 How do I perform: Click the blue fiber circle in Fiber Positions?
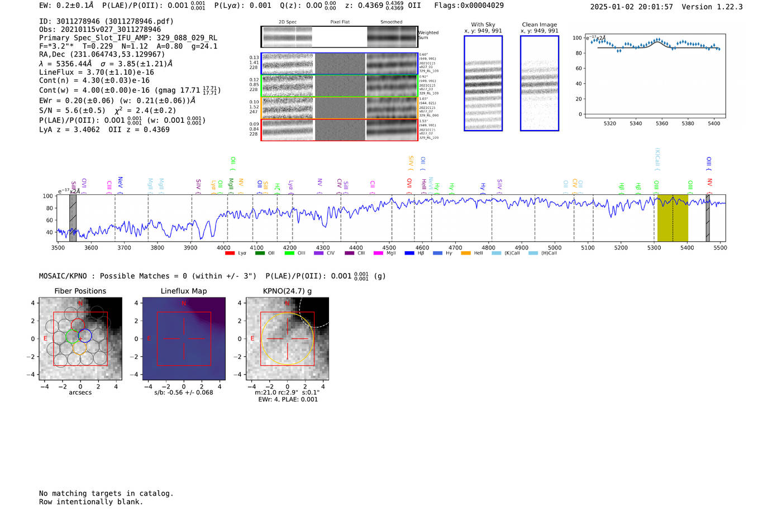coord(85,336)
